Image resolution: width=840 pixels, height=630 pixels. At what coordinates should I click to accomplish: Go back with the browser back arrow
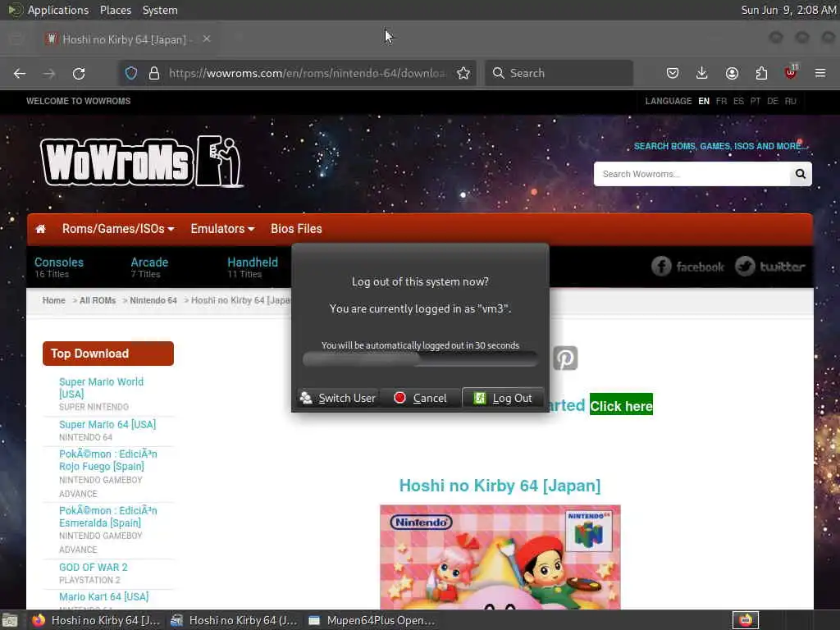pyautogui.click(x=20, y=73)
